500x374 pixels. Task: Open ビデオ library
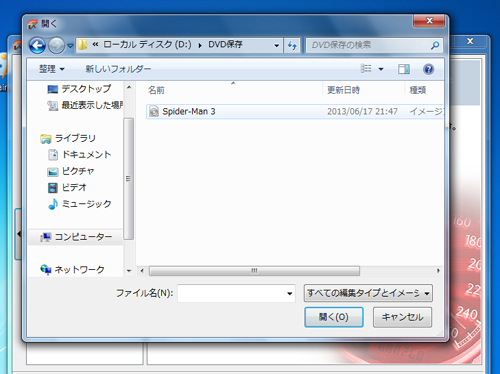(x=74, y=187)
